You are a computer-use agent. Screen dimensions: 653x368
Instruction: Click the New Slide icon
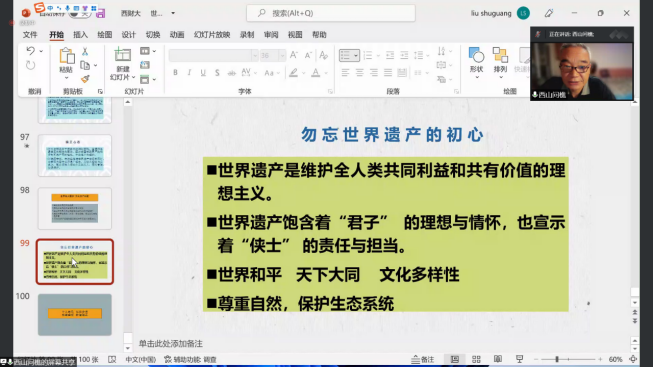pos(122,55)
